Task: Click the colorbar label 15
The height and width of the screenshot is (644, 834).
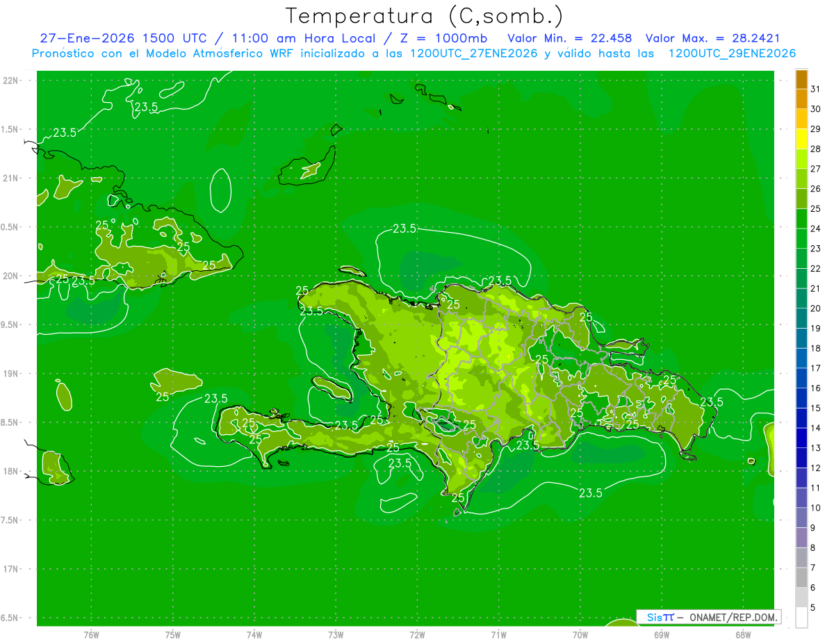Action: (x=816, y=408)
